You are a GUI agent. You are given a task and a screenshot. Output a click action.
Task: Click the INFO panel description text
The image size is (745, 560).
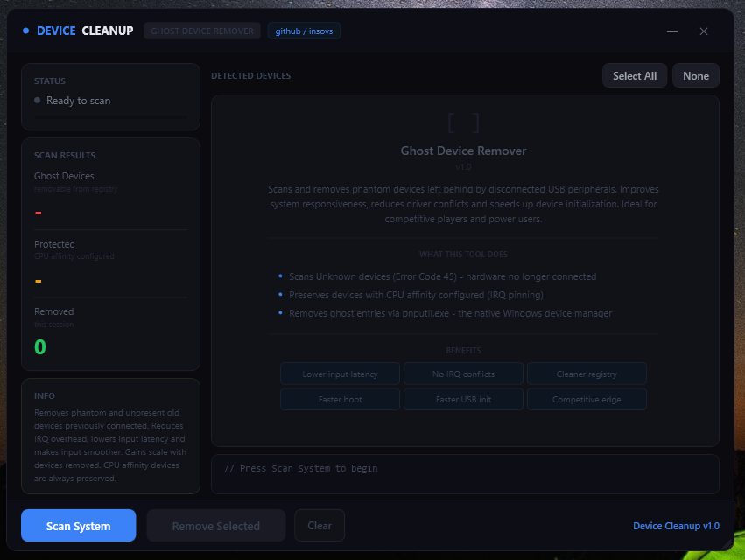109,445
